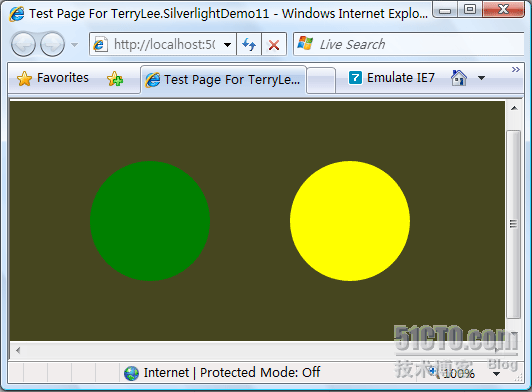Close the Internet Explorer window
This screenshot has width=532, height=392.
[x=503, y=10]
